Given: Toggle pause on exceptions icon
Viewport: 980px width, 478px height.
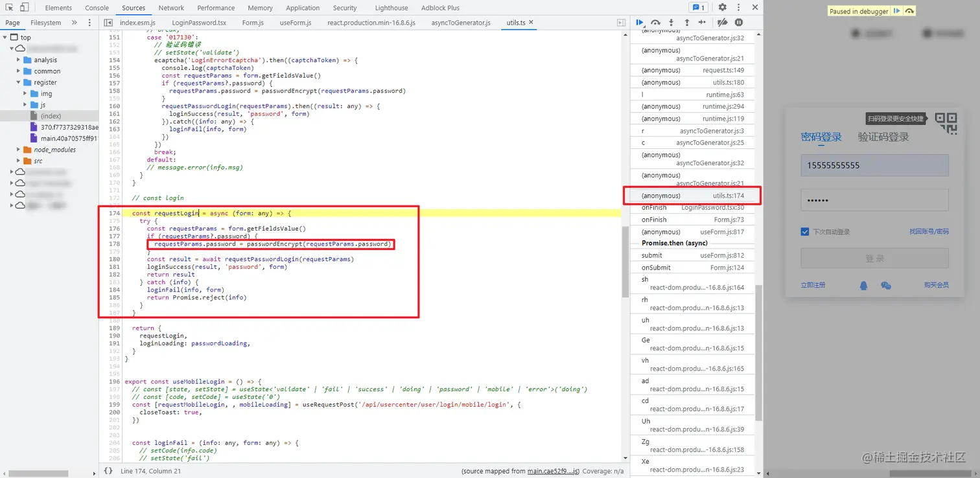Looking at the screenshot, I should 739,23.
